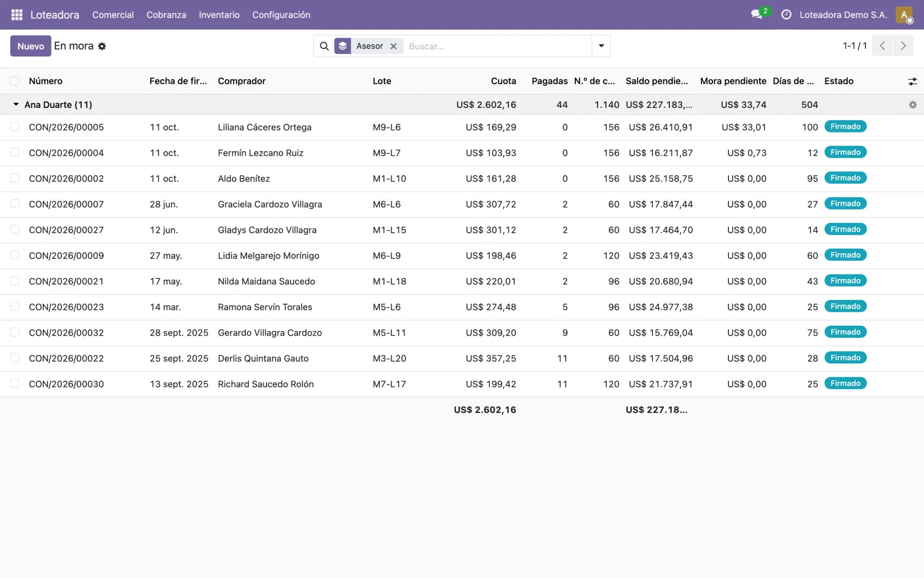
Task: Open the messages conversation icon
Action: click(757, 14)
